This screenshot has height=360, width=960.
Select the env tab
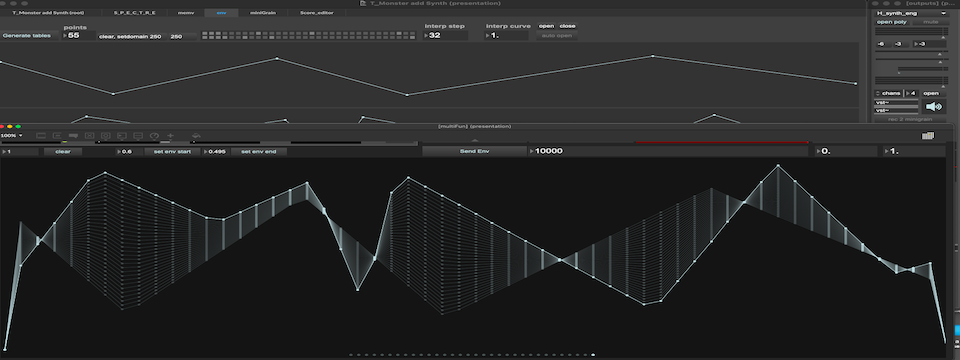pyautogui.click(x=221, y=12)
